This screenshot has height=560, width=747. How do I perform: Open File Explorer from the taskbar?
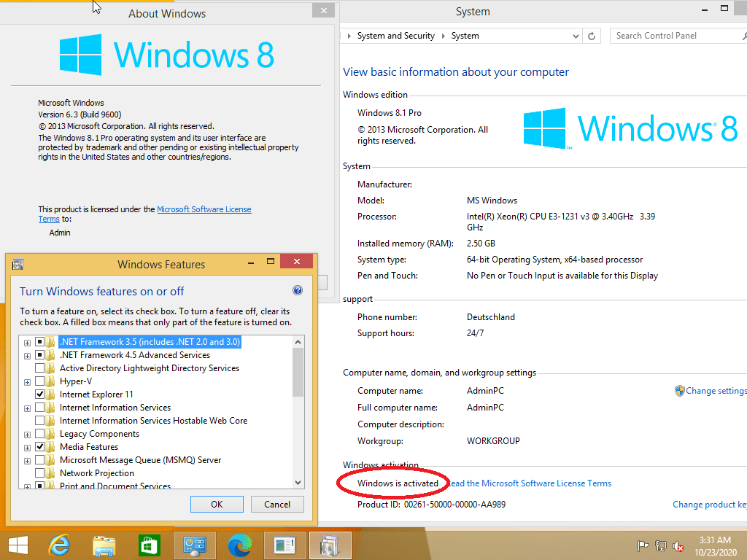104,545
